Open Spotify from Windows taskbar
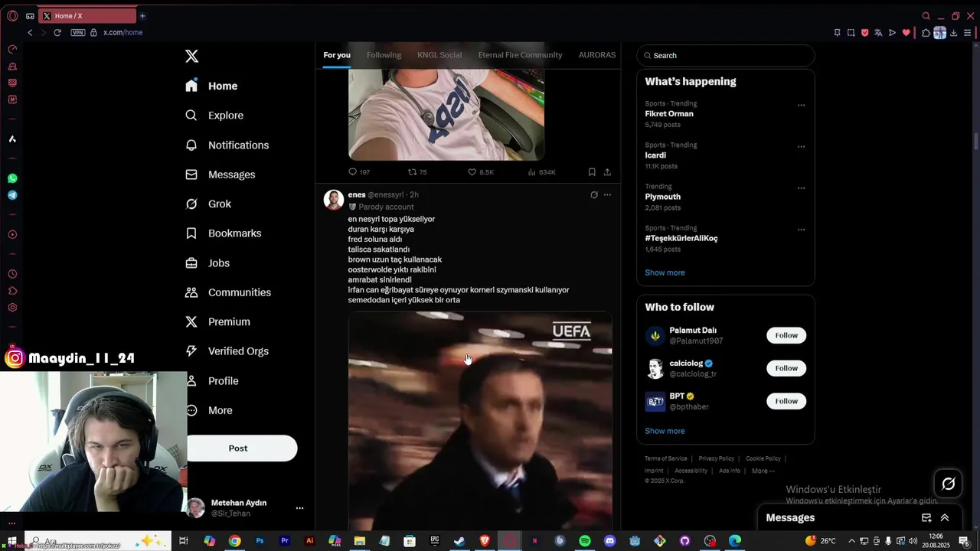The width and height of the screenshot is (980, 551). [585, 541]
